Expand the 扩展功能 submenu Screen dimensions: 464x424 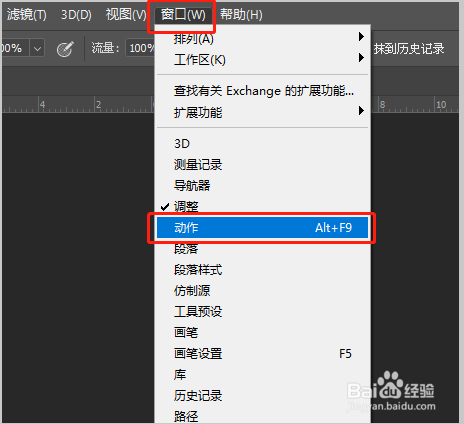[263, 112]
